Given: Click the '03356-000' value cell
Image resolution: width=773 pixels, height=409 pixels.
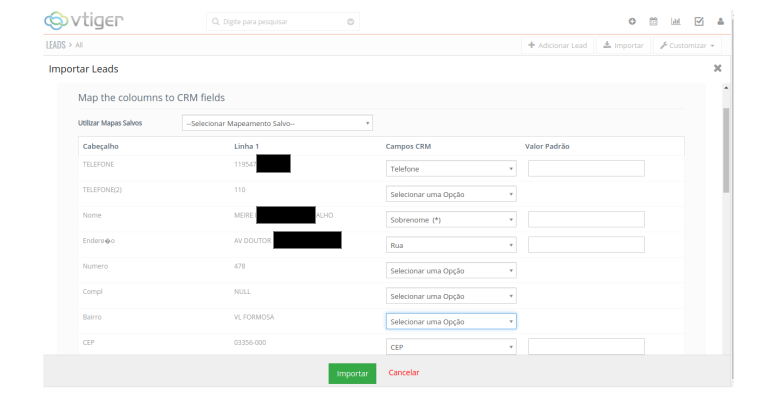Looking at the screenshot, I should tap(250, 342).
